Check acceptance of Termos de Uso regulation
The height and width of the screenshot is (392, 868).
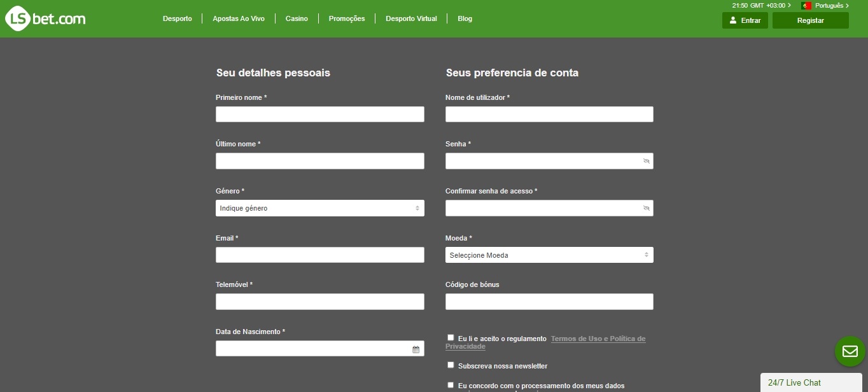click(451, 337)
